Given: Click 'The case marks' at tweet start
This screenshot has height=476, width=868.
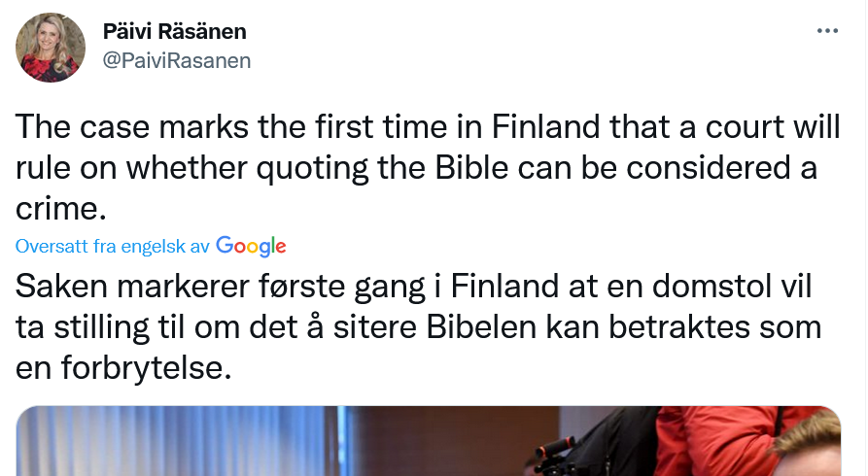Looking at the screenshot, I should click(132, 126).
